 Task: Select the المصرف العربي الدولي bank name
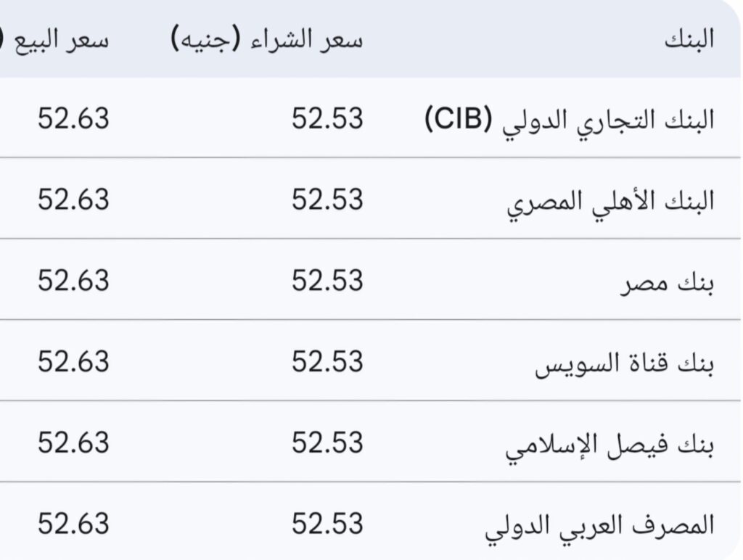tap(599, 524)
